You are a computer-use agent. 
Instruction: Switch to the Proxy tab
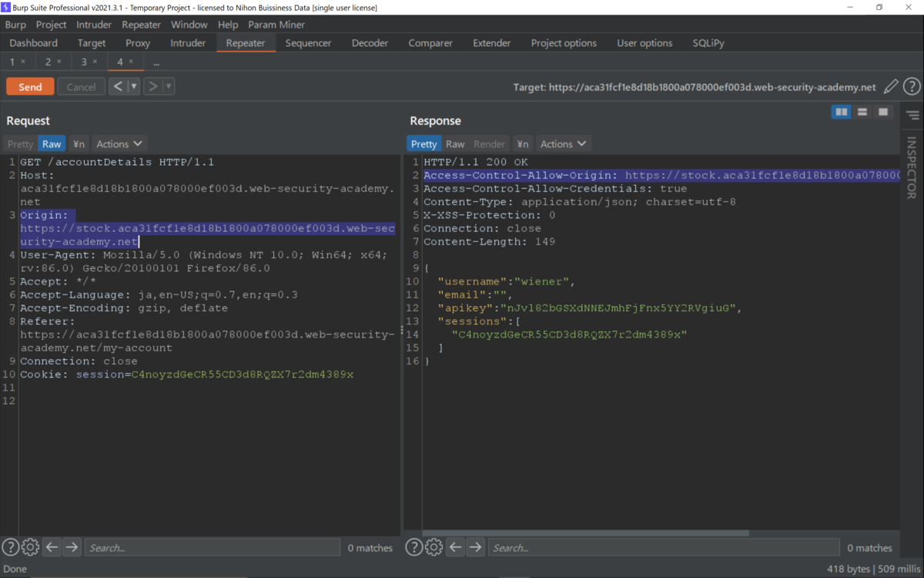pos(138,43)
